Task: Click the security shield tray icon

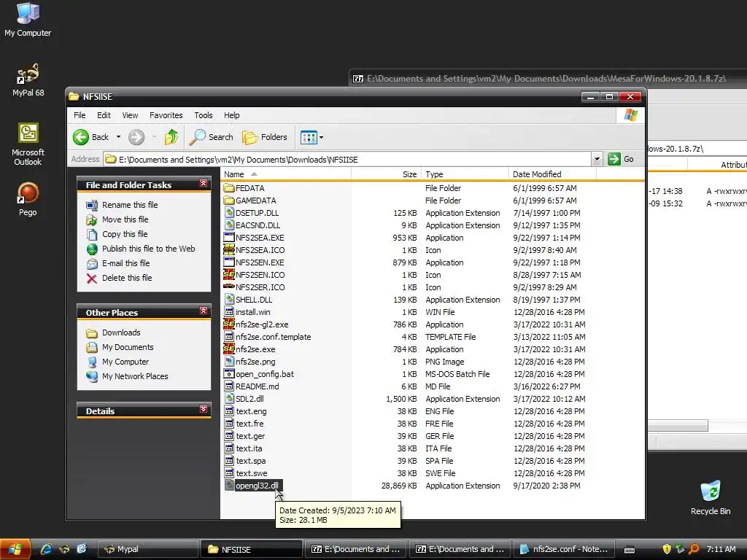Action: point(667,549)
